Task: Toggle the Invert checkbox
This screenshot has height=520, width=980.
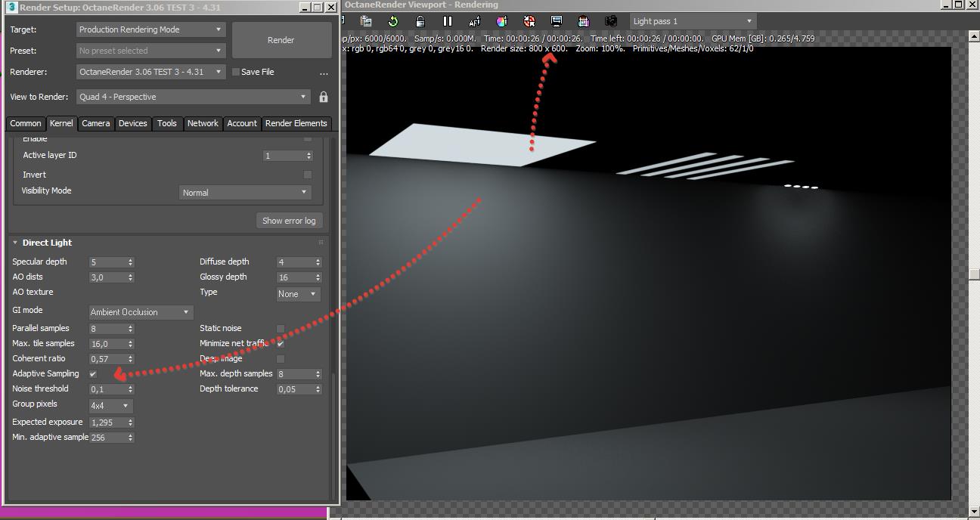Action: (308, 175)
